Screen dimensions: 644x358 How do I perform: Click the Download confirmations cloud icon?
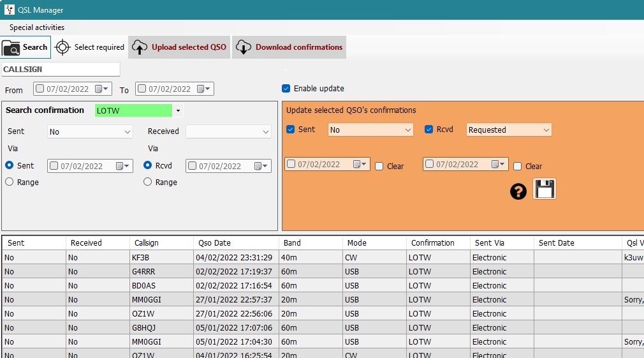click(244, 47)
